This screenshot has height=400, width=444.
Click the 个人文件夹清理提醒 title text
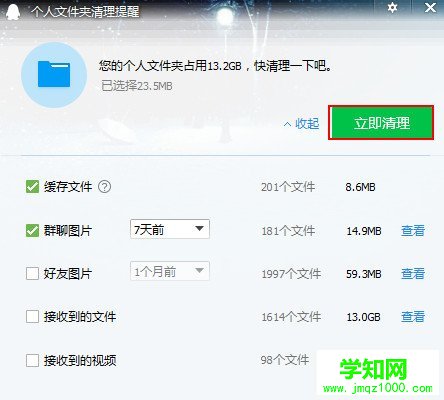[x=85, y=12]
